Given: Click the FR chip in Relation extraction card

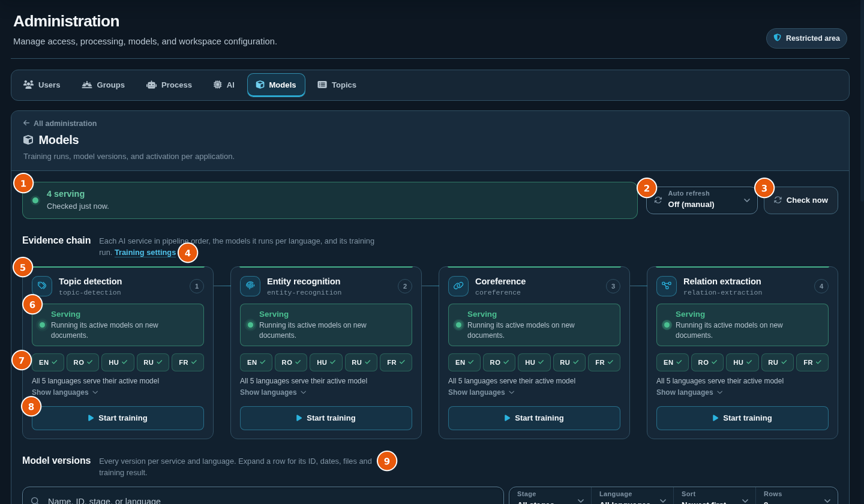Looking at the screenshot, I should tap(812, 362).
